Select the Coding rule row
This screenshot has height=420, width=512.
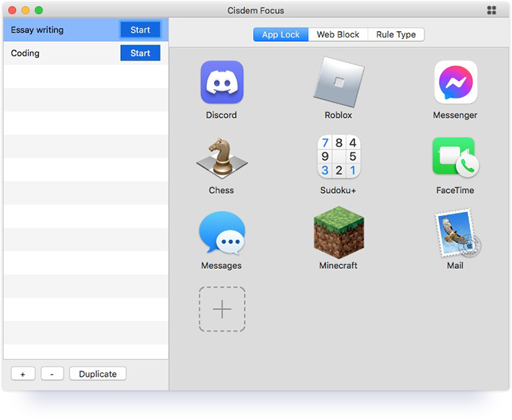coord(86,53)
